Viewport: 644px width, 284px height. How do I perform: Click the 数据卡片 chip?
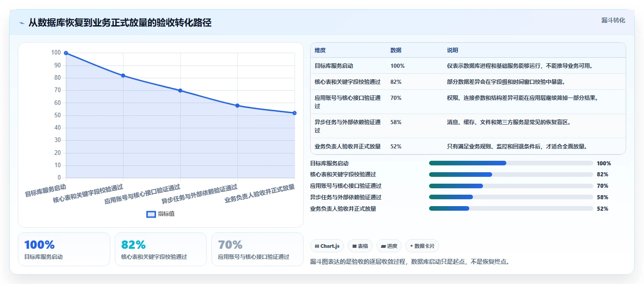(422, 246)
